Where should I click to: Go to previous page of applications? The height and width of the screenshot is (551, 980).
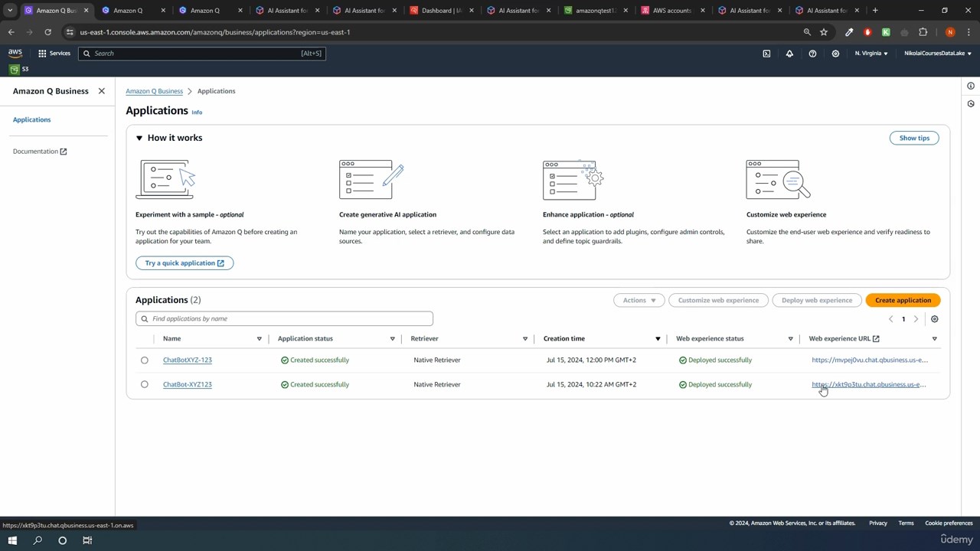pos(890,319)
